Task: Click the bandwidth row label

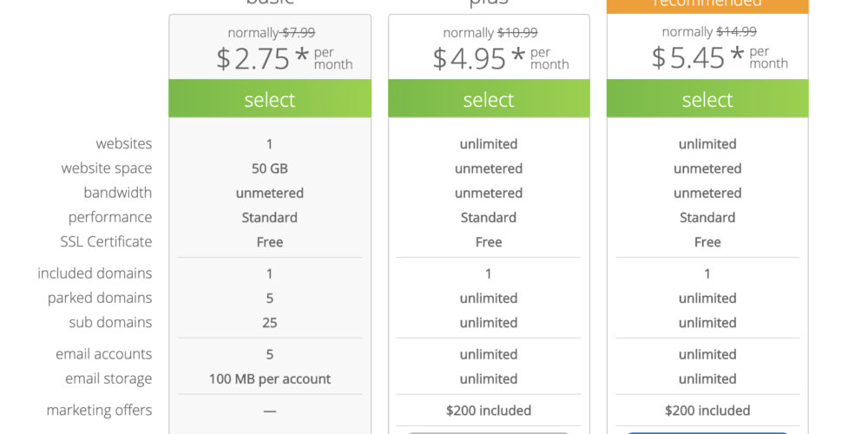Action: click(117, 193)
